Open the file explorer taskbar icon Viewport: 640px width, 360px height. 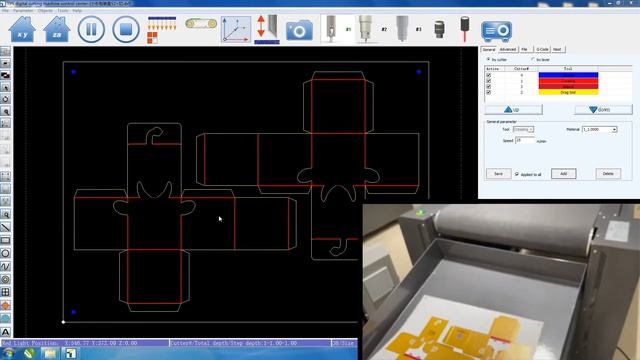[x=50, y=353]
